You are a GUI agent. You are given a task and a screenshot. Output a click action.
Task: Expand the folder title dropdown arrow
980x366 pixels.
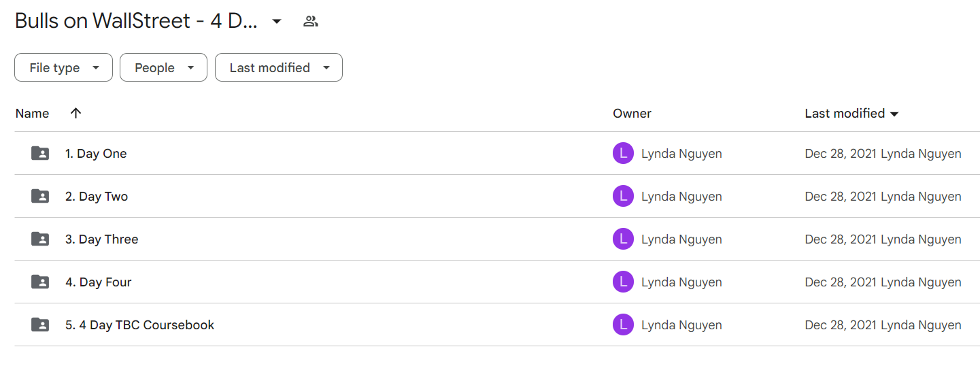coord(277,21)
